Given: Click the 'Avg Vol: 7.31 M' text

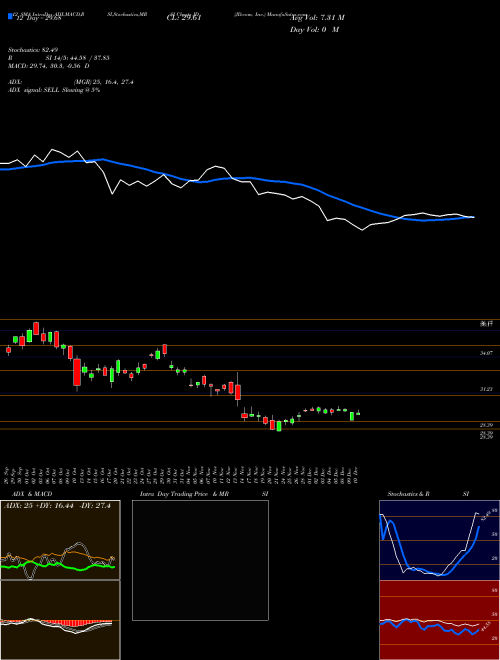Looking at the screenshot, I should tap(316, 18).
